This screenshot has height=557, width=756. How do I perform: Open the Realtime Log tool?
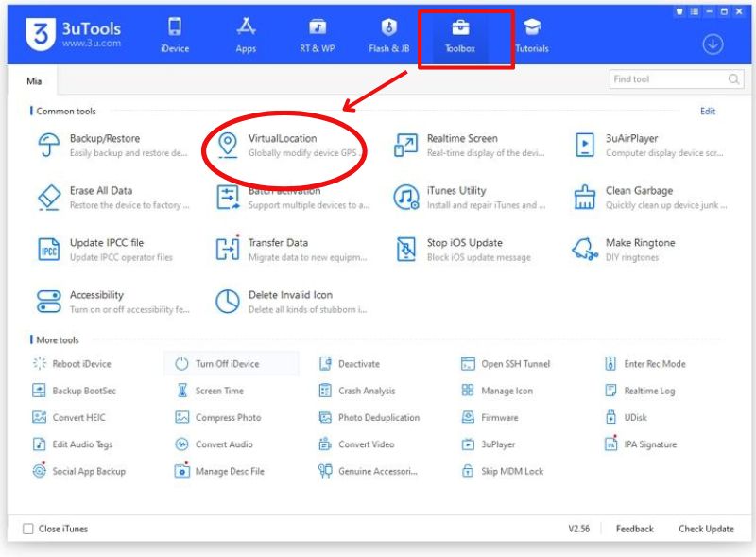click(x=640, y=391)
